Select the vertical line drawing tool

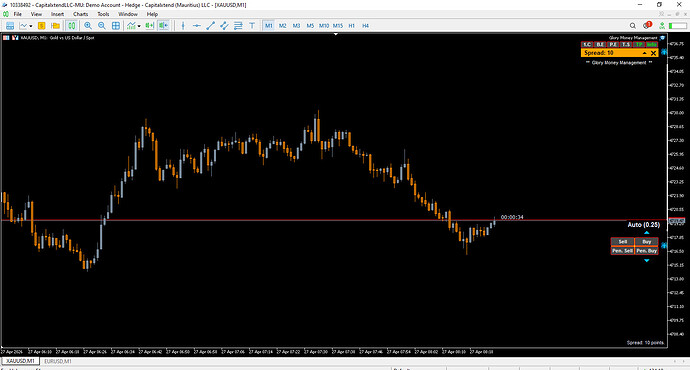coord(183,26)
